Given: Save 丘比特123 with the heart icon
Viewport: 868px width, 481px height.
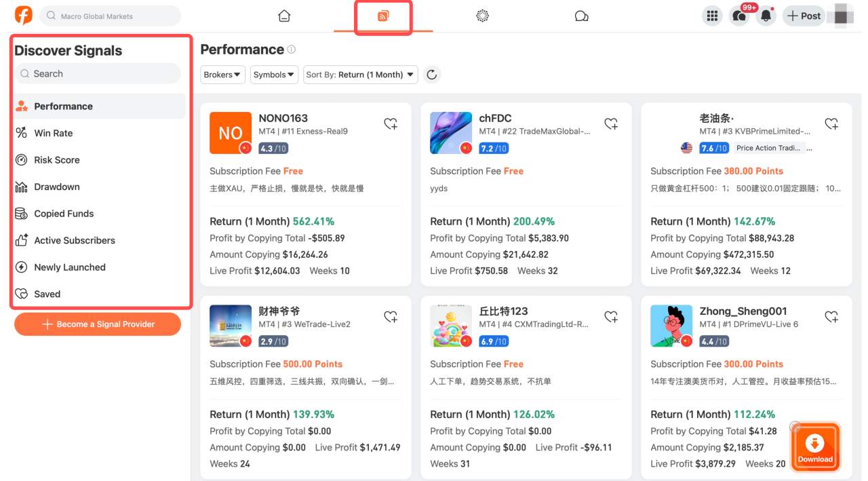Looking at the screenshot, I should [611, 317].
